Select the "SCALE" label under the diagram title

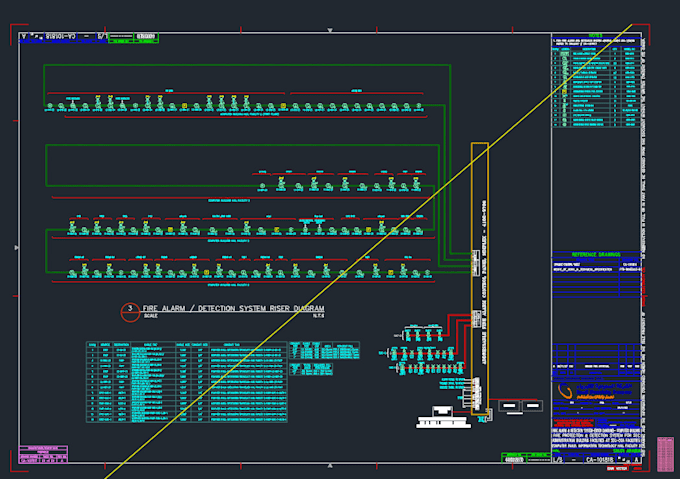click(150, 316)
